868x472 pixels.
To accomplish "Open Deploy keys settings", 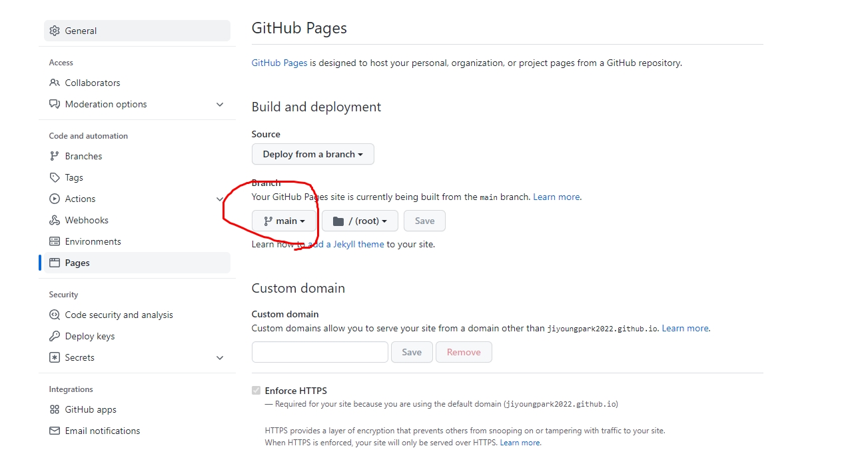I will tap(137, 336).
